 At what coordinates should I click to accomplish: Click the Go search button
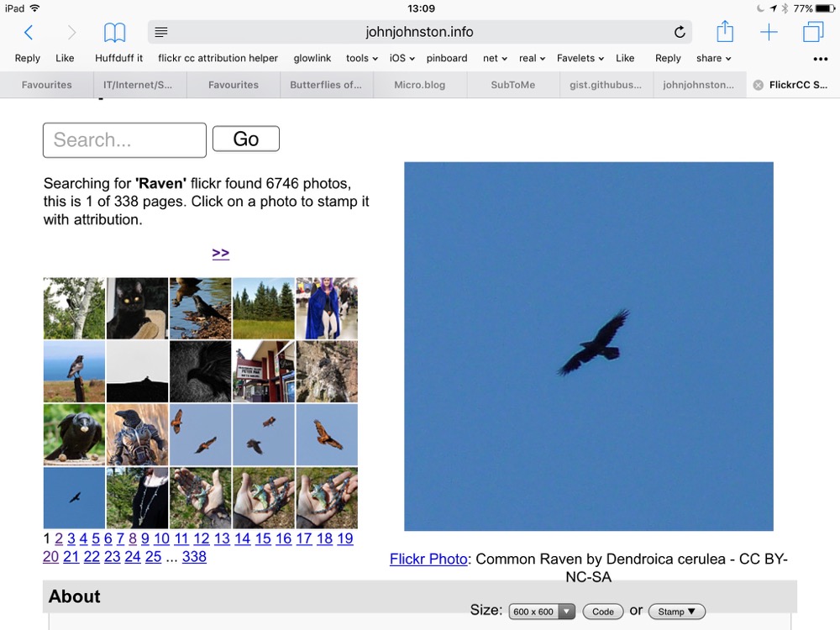(246, 139)
